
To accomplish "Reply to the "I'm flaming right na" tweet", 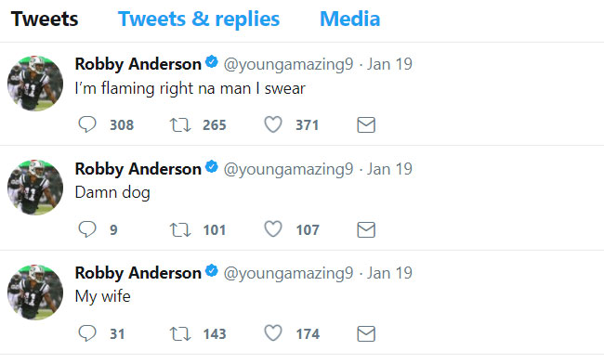I will click(87, 124).
